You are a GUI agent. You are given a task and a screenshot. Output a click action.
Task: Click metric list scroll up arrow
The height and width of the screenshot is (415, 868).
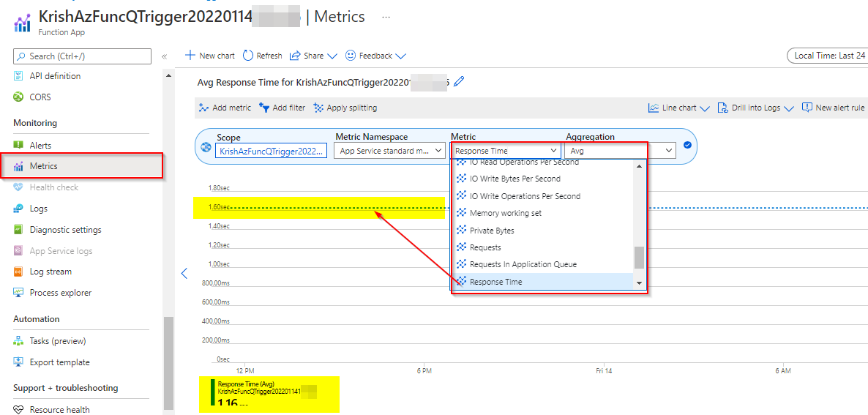(x=640, y=166)
